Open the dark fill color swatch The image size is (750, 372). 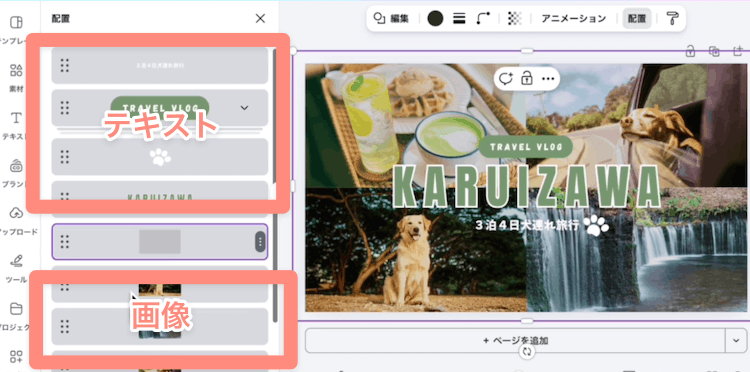pyautogui.click(x=435, y=19)
